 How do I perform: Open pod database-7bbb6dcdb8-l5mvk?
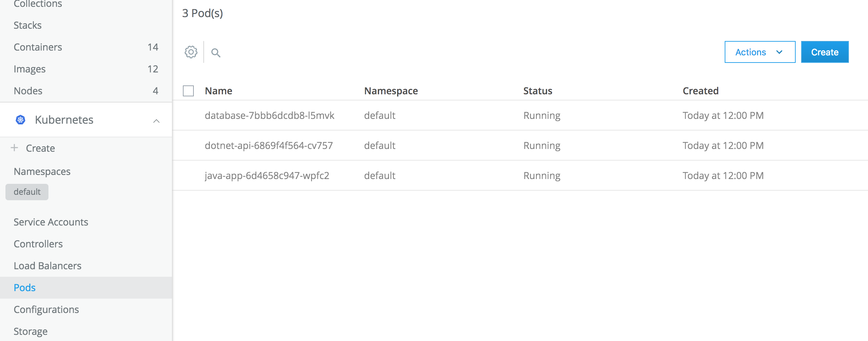(x=270, y=115)
